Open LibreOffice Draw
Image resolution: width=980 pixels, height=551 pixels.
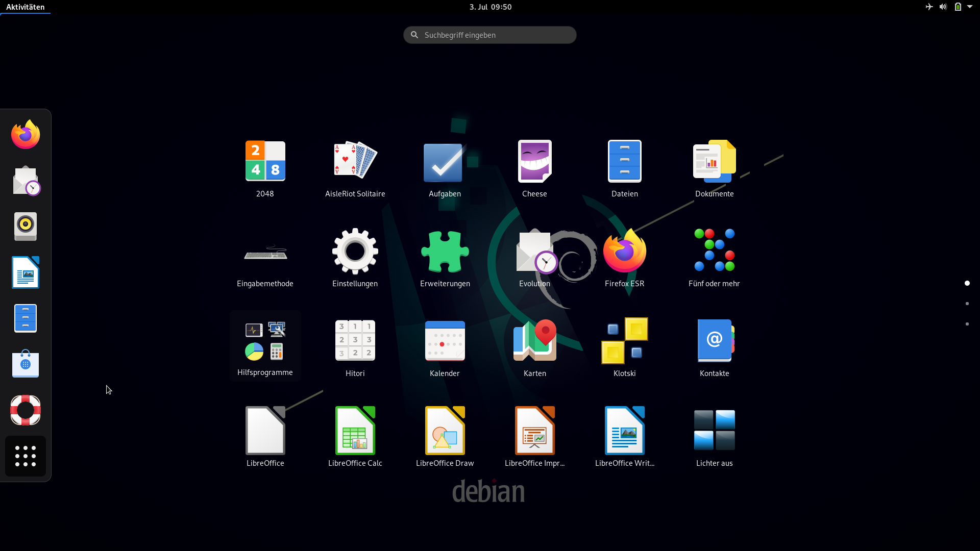[445, 438]
